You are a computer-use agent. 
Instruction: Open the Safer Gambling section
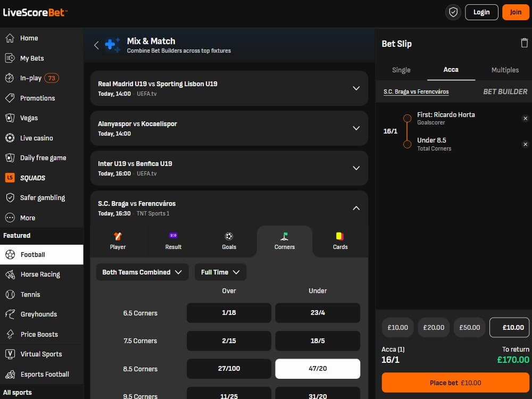click(11, 197)
